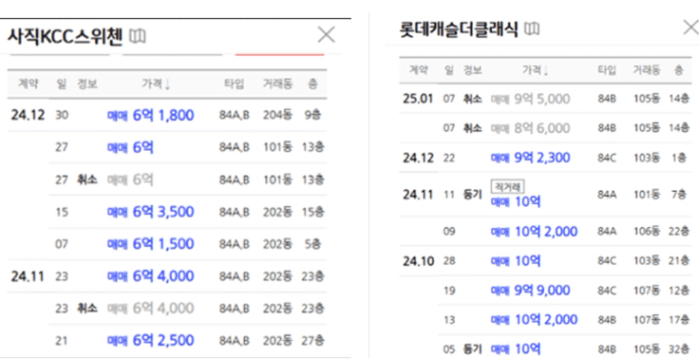Click contract month 24.12 in 사직KCC스위첸 table
This screenshot has height=360, width=699.
(28, 115)
